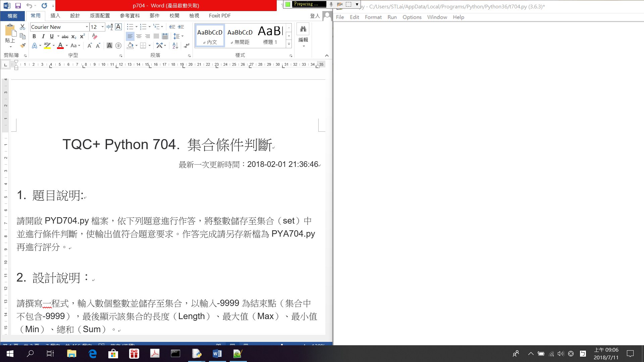644x362 pixels.
Task: Apply the 內文 Normal style
Action: pos(210,36)
